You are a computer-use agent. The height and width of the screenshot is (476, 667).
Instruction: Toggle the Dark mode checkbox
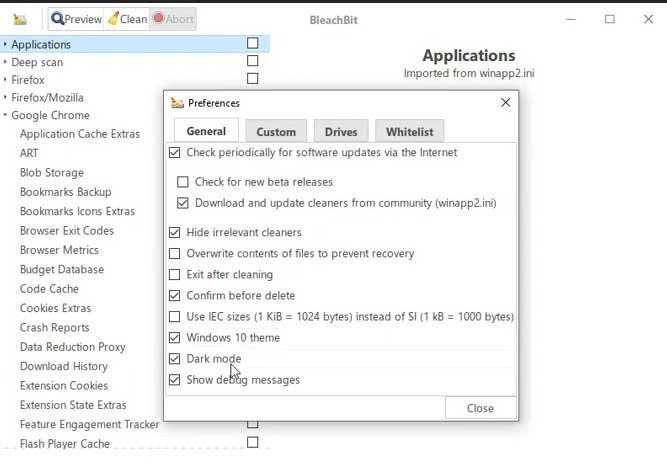[176, 359]
